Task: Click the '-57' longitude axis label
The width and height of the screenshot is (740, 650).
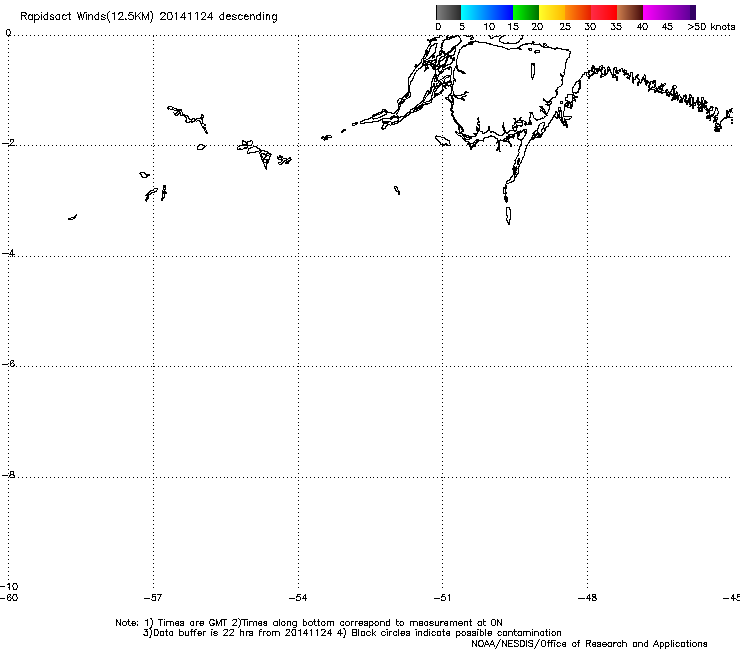Action: coord(153,598)
